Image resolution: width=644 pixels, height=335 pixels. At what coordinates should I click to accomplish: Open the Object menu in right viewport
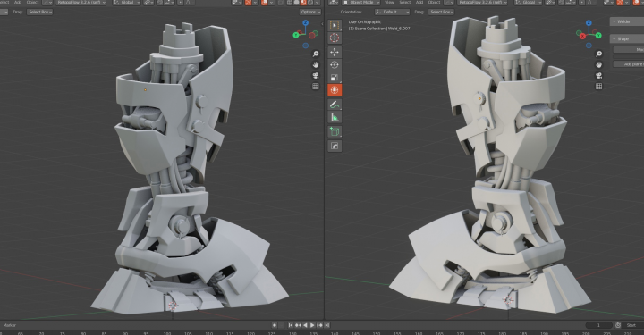[434, 3]
